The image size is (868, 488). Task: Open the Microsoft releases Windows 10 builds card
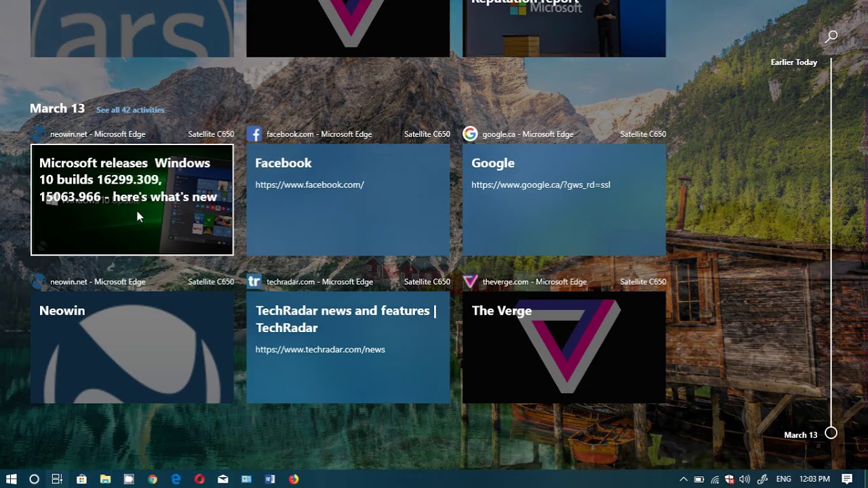tap(132, 200)
